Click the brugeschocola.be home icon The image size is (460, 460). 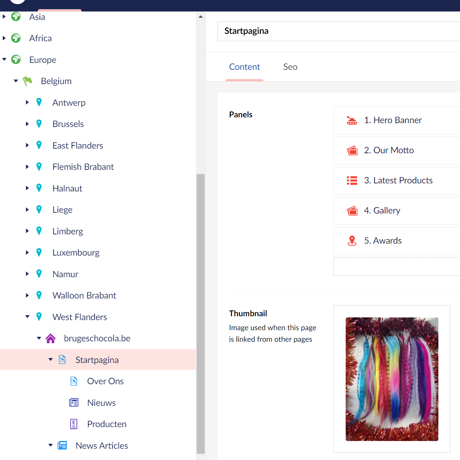(51, 338)
